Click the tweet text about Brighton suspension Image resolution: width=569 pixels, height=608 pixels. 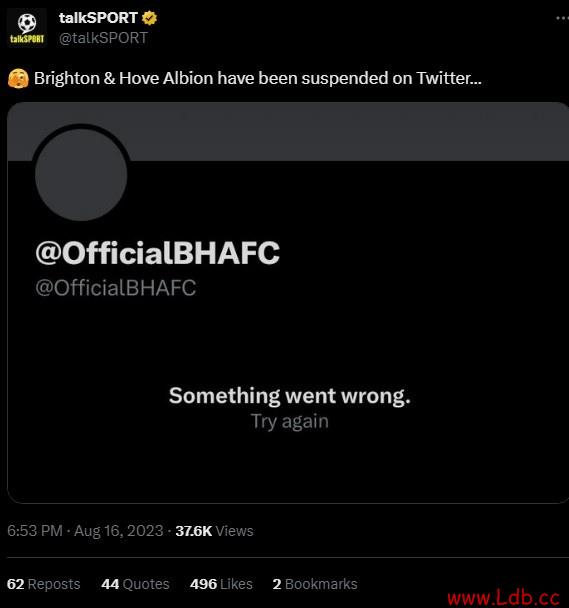258,78
